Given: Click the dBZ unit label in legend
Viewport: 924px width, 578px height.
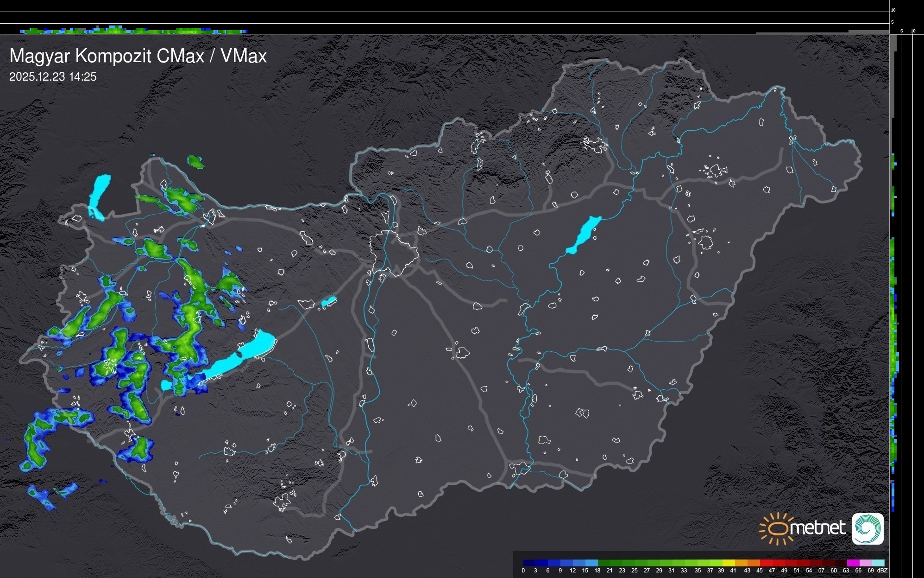Looking at the screenshot, I should [x=882, y=571].
